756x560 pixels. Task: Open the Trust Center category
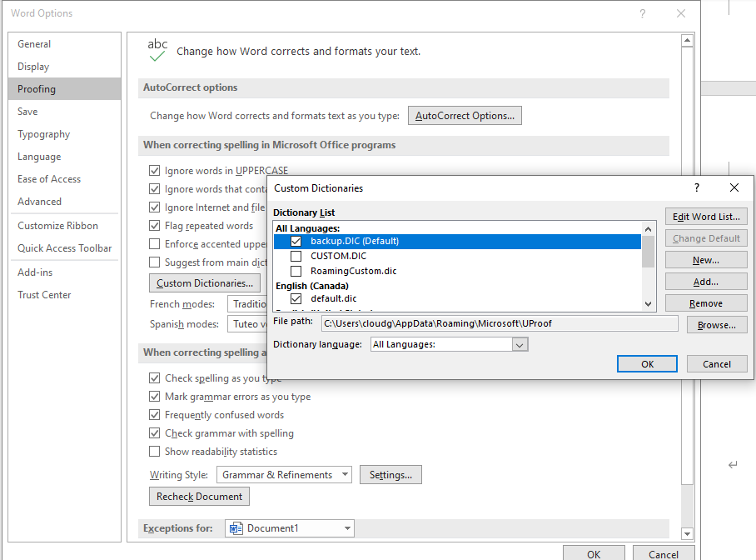pos(64,295)
